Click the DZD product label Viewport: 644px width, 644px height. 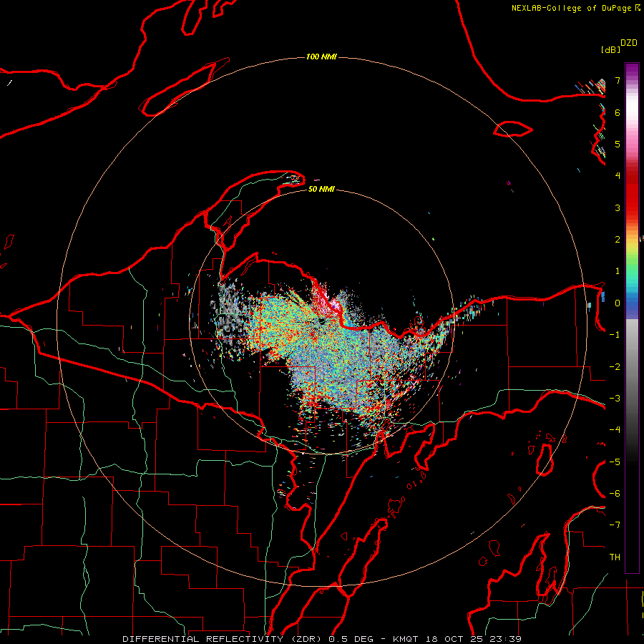[629, 43]
